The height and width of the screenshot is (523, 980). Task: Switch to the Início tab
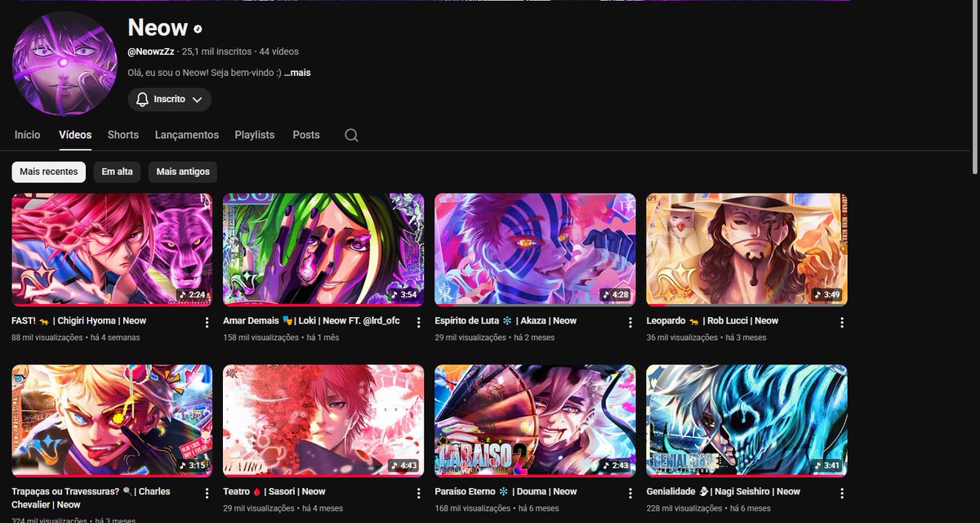pyautogui.click(x=27, y=135)
